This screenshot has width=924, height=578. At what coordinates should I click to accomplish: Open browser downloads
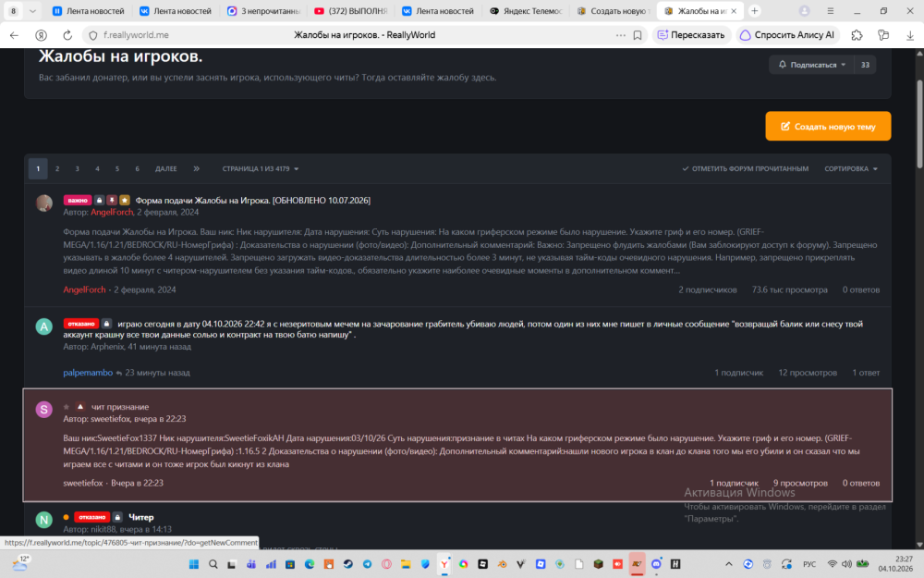(x=910, y=35)
